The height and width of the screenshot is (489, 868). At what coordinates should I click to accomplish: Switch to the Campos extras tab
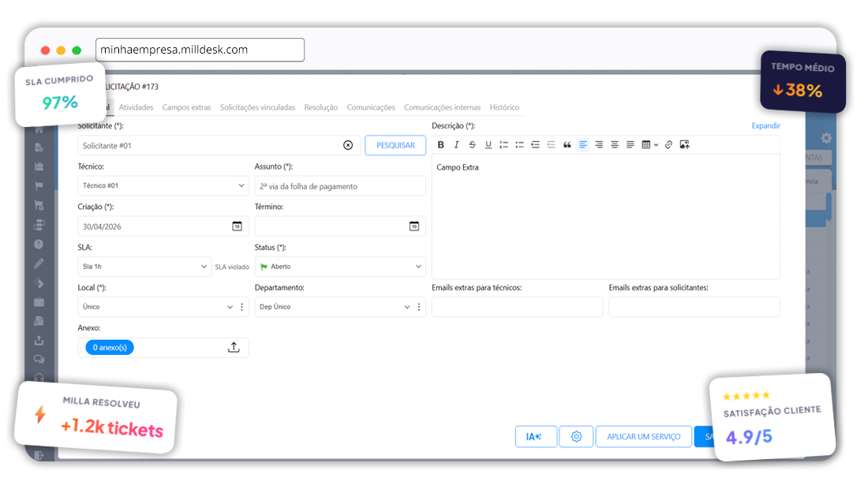click(186, 107)
